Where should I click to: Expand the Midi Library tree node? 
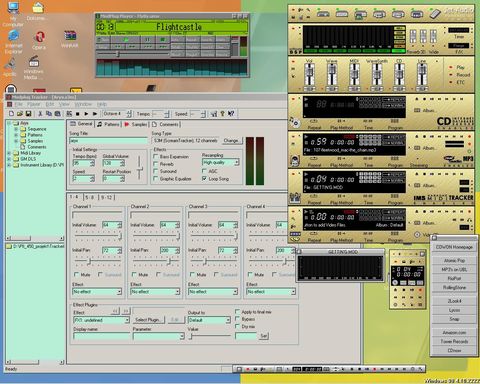9,153
